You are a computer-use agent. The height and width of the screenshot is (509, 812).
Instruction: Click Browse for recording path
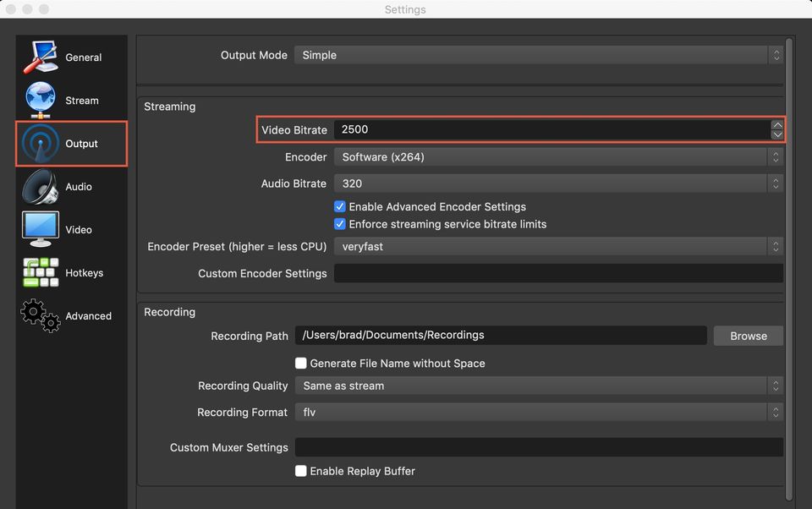749,336
